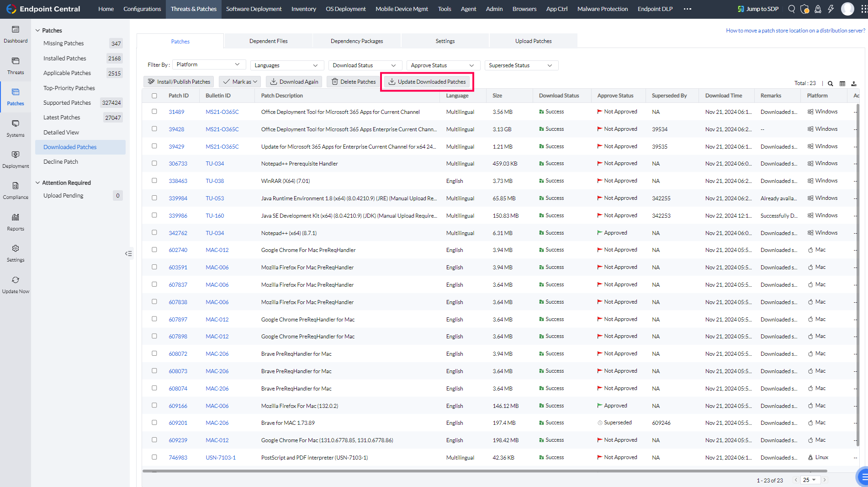Viewport: 868px width, 487px height.
Task: Open the apps grid launcher icon
Action: pyautogui.click(x=864, y=9)
